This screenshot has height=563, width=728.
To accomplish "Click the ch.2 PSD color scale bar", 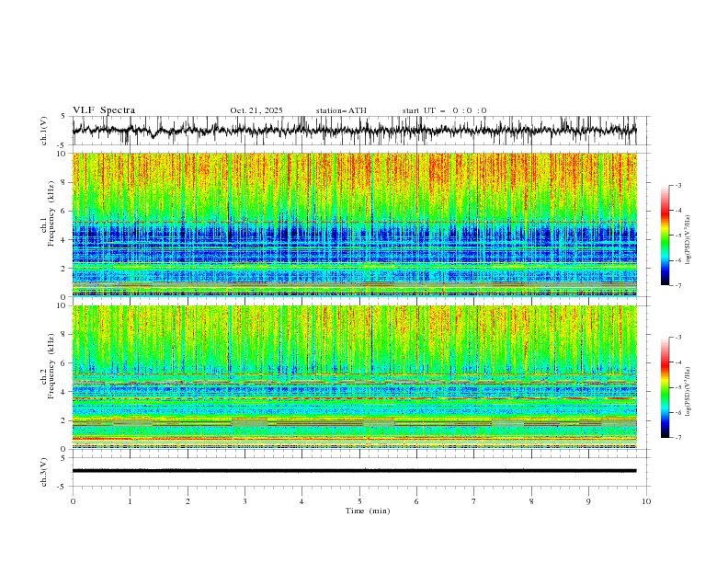I will click(665, 387).
